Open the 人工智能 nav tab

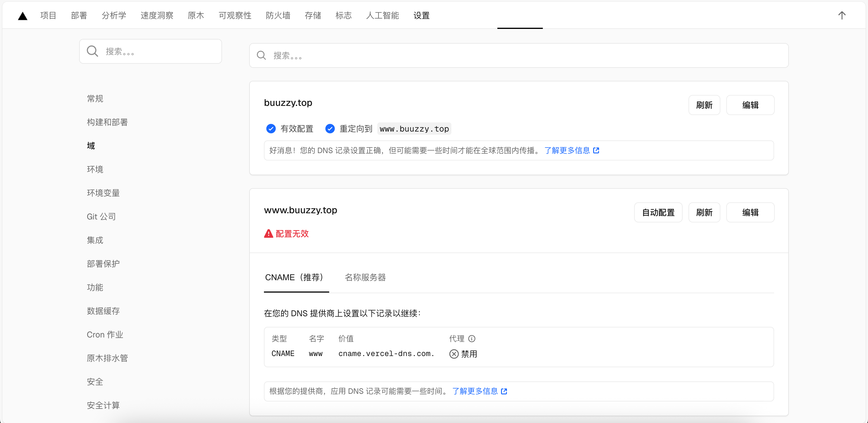pyautogui.click(x=382, y=16)
